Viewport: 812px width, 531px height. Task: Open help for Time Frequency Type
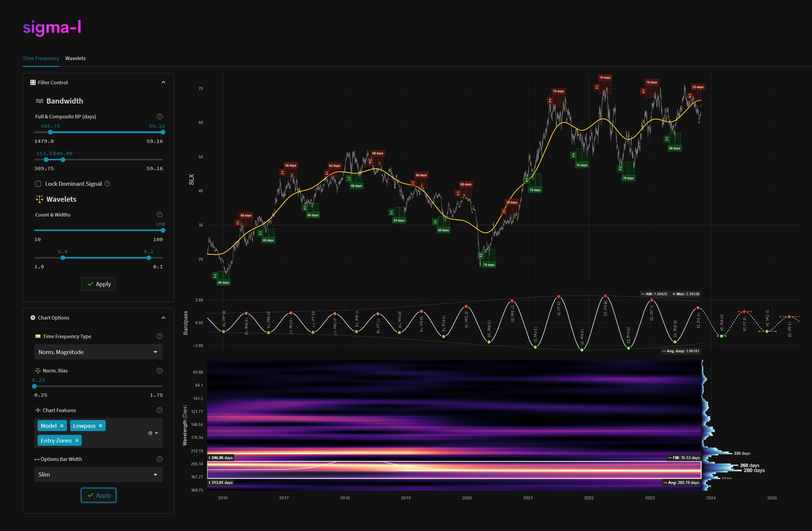159,336
